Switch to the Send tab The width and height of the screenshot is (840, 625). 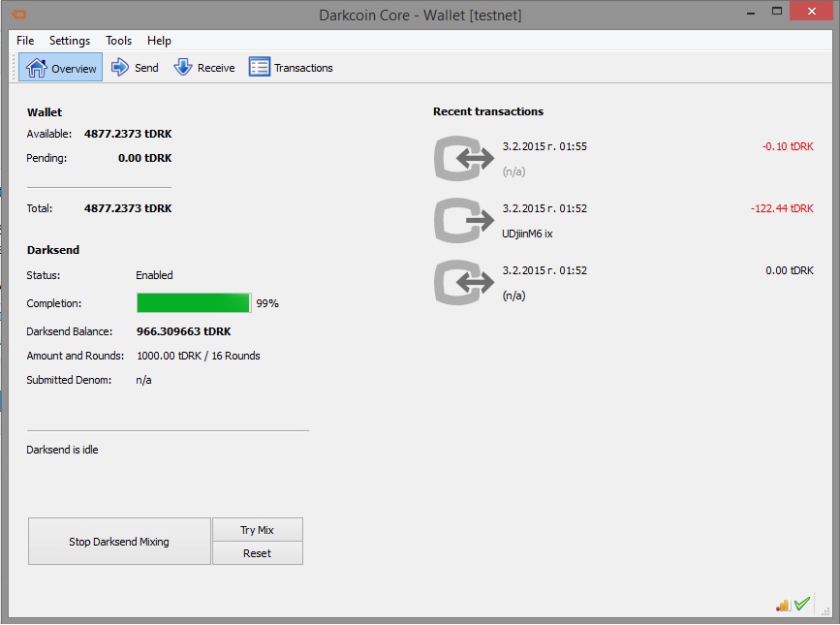coord(135,68)
